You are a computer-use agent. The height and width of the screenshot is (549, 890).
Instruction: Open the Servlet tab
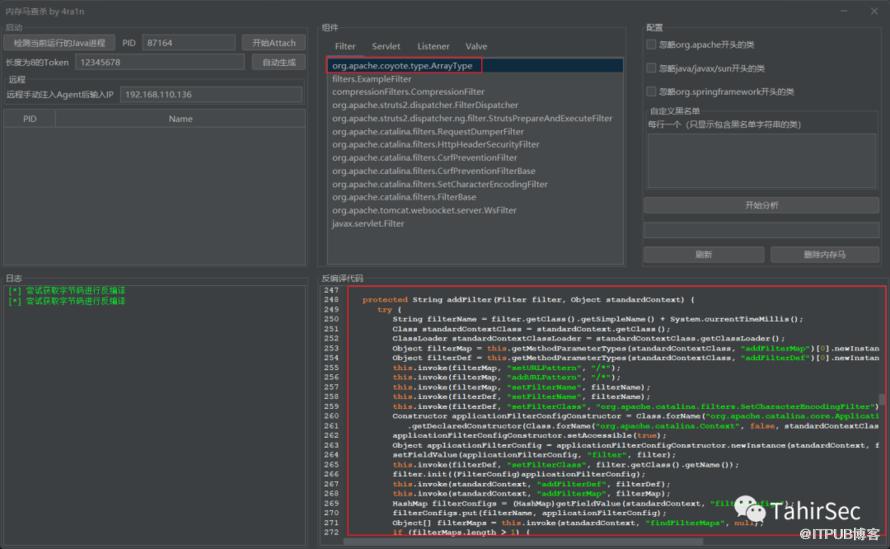[x=386, y=46]
